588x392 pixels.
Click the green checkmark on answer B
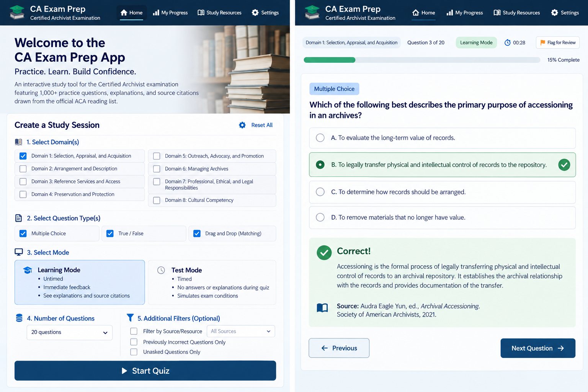564,165
